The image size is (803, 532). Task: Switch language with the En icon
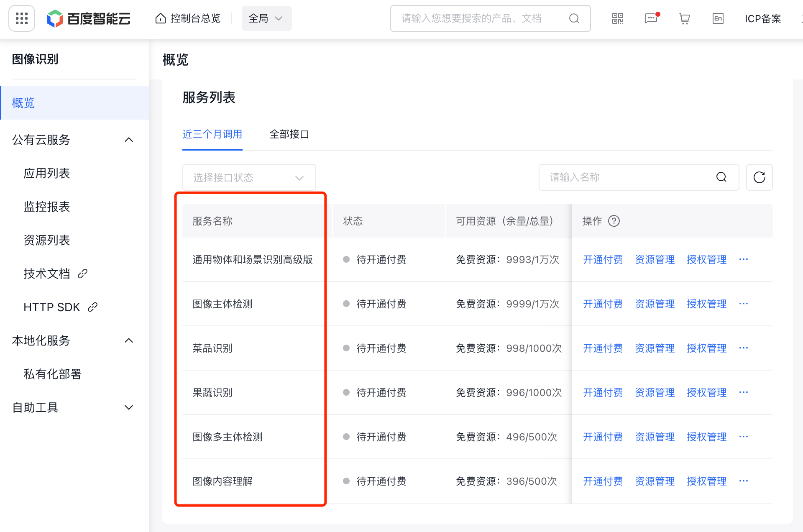[x=718, y=18]
